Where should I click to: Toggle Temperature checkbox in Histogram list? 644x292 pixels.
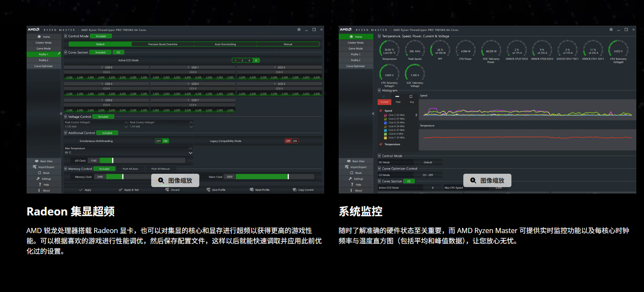click(x=381, y=144)
